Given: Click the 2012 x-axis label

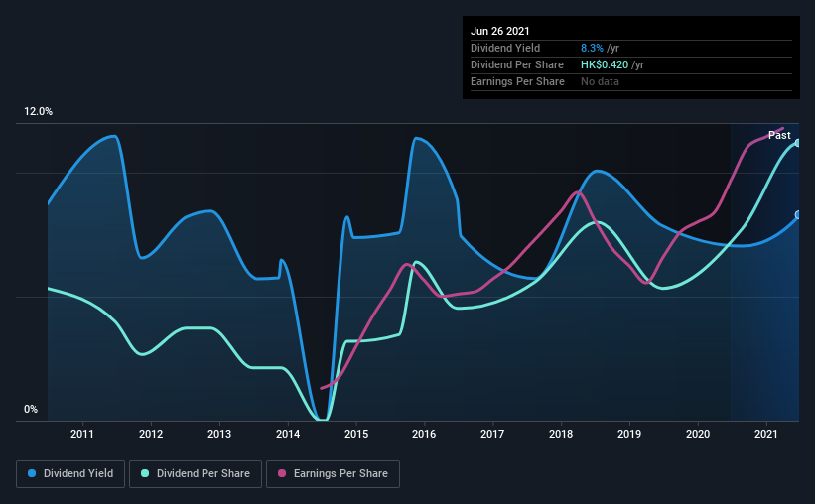Looking at the screenshot, I should click(x=151, y=434).
